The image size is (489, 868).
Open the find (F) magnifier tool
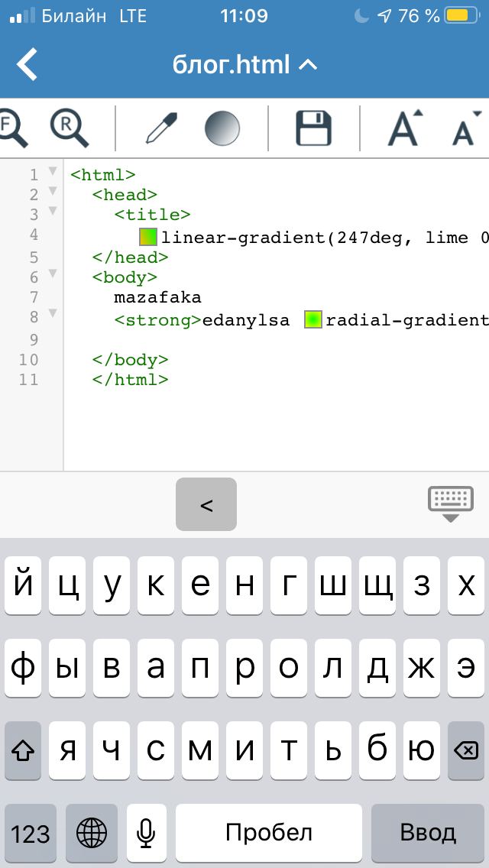[x=12, y=128]
